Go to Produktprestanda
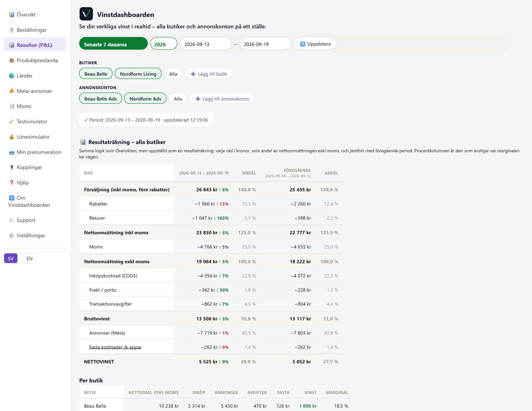Screen dimensions: 532x411 point(35,60)
